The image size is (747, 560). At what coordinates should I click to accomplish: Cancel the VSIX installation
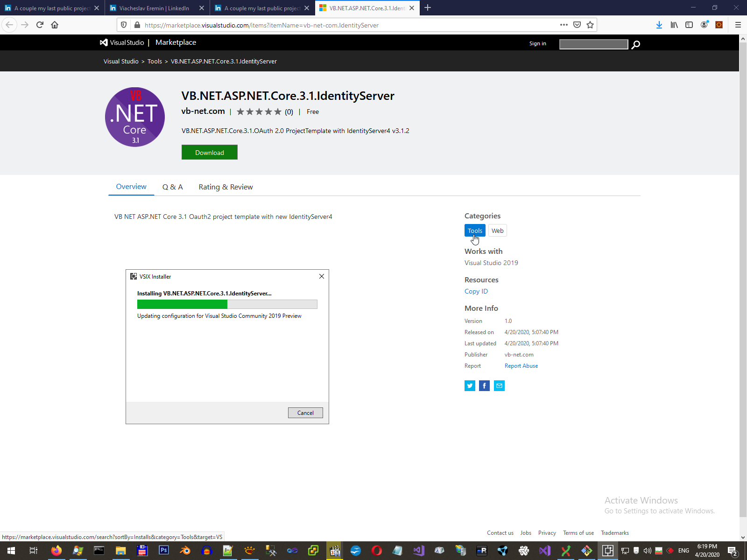coord(305,413)
